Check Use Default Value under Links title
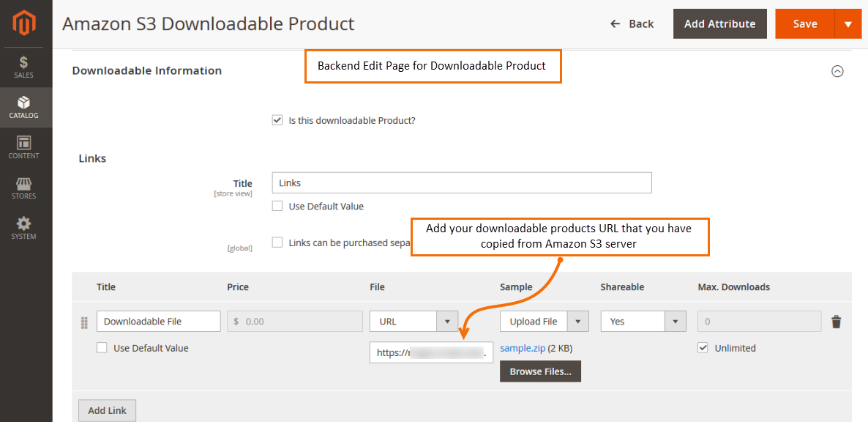Screen dimensions: 868x422 [x=277, y=206]
